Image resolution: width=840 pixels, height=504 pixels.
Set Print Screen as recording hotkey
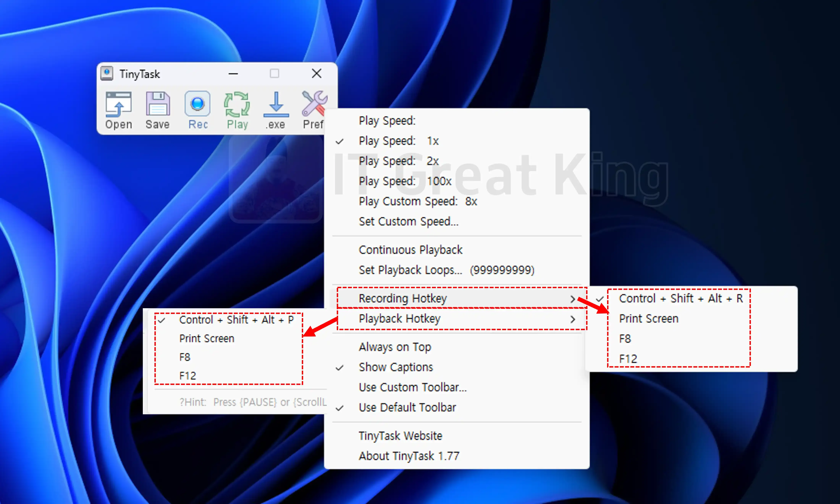coord(691,319)
